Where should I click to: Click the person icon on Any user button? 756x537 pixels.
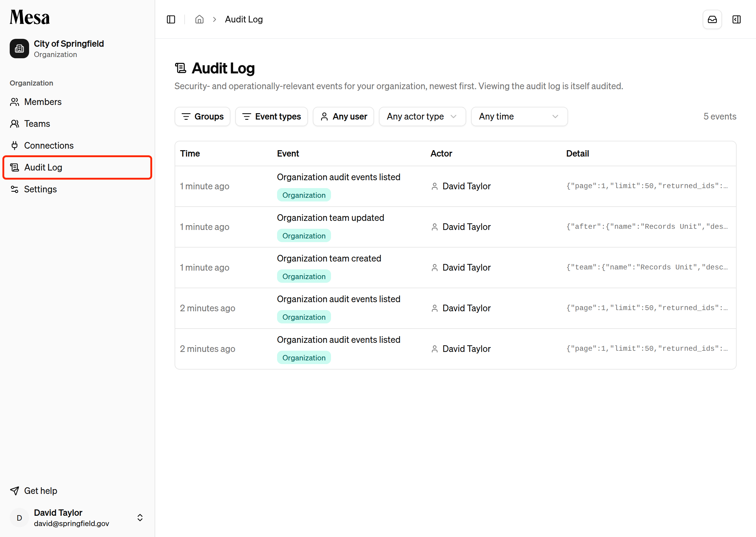click(x=324, y=117)
